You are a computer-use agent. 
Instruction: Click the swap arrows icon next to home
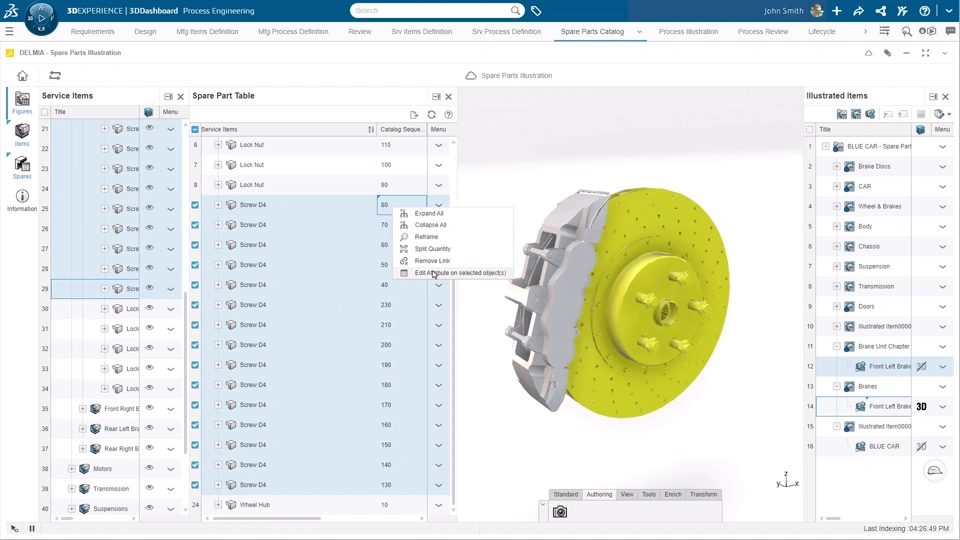click(x=54, y=75)
